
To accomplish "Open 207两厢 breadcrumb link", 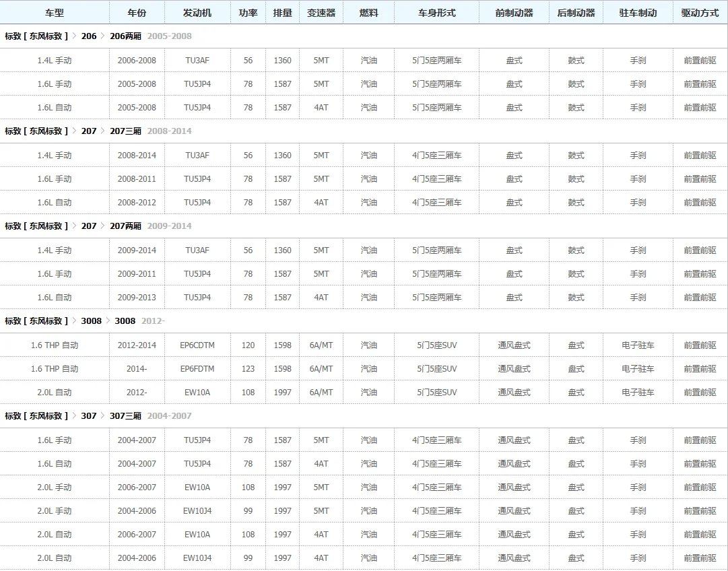I will click(125, 226).
